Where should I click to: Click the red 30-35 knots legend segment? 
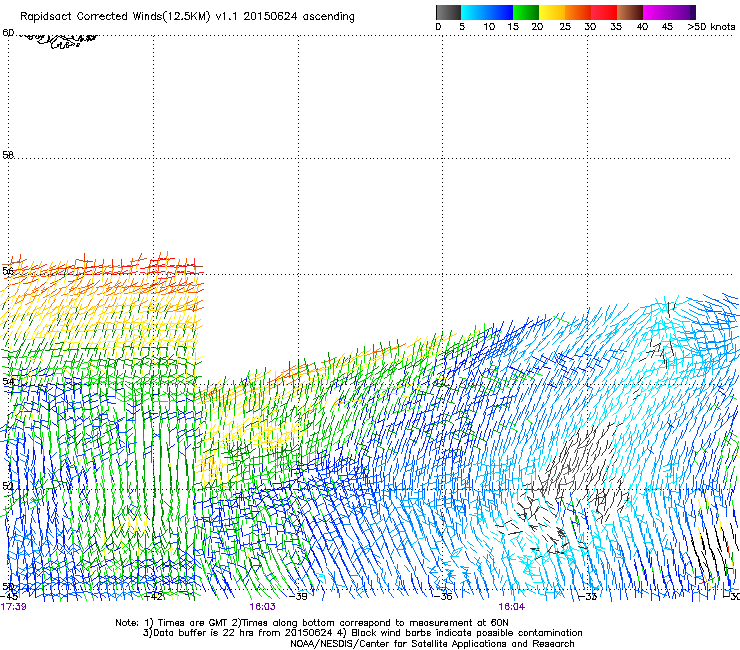(x=604, y=12)
